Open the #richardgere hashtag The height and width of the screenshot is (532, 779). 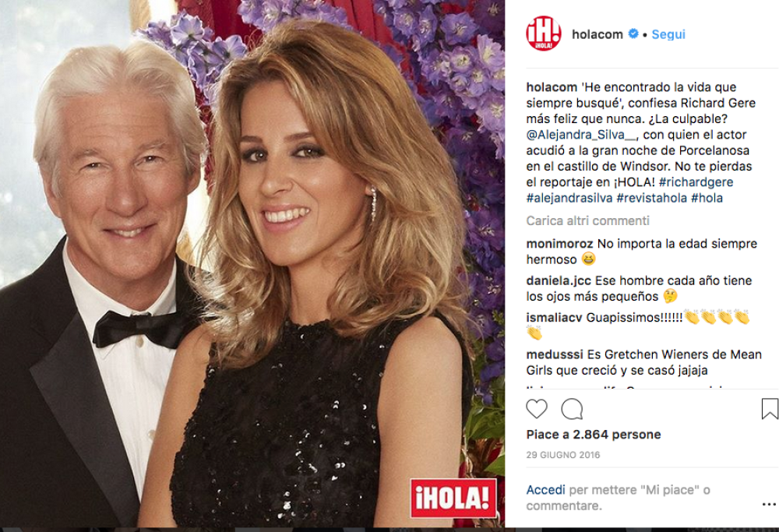point(696,182)
